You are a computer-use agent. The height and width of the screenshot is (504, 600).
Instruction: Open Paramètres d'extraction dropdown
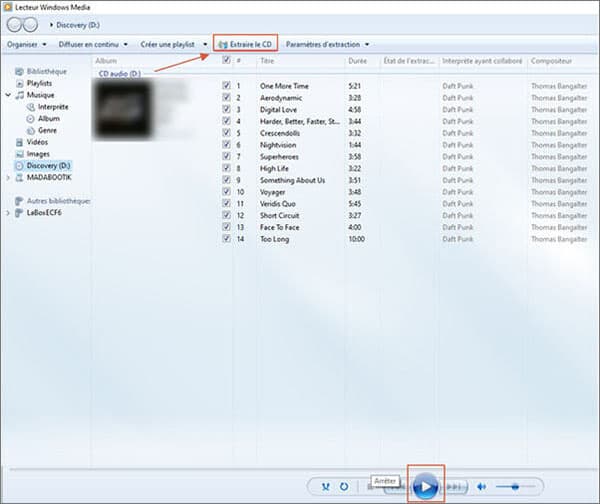click(327, 44)
